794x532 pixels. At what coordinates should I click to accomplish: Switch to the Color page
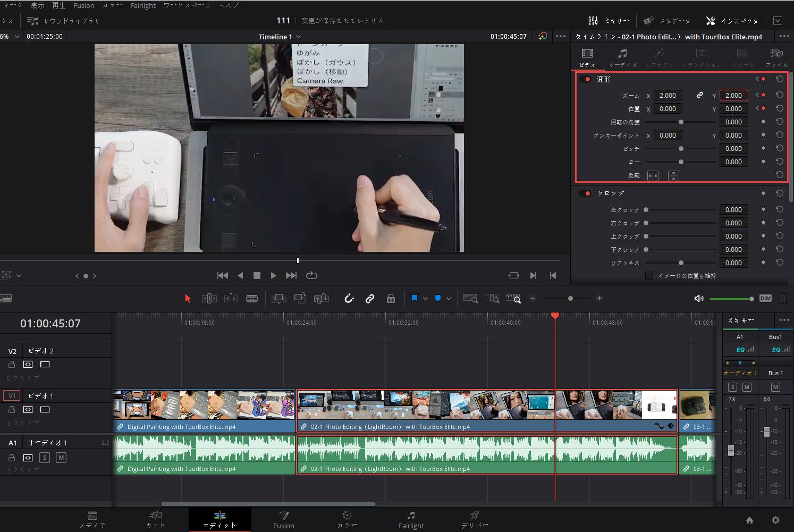pyautogui.click(x=347, y=520)
